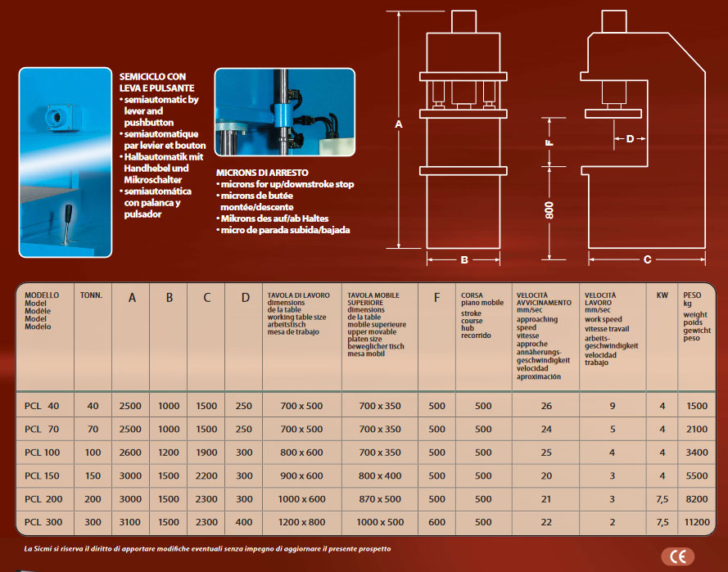The image size is (728, 572).
Task: Select the PCL 150 model row label
Action: coord(43,475)
